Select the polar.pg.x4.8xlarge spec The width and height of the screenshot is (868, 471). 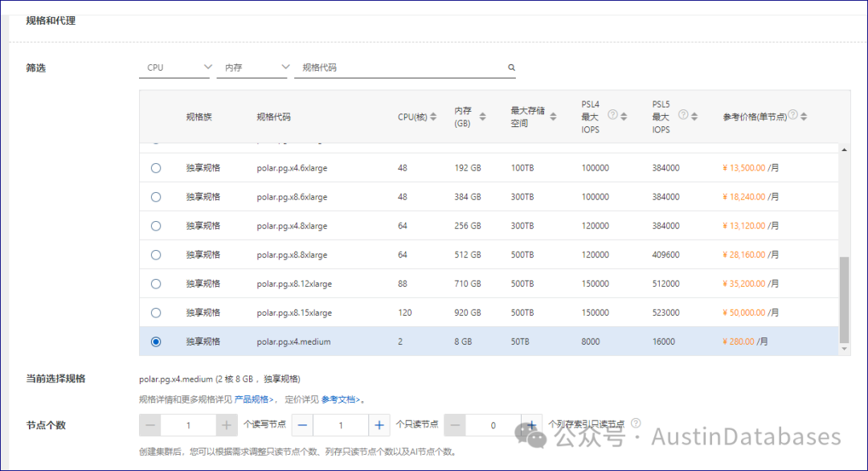click(x=156, y=226)
